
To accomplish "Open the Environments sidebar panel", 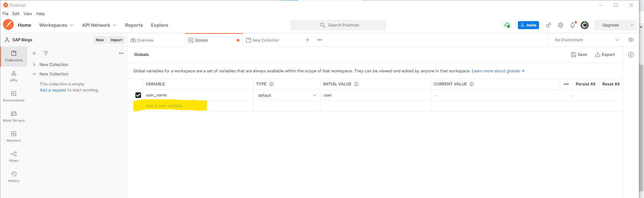I will pos(14,96).
